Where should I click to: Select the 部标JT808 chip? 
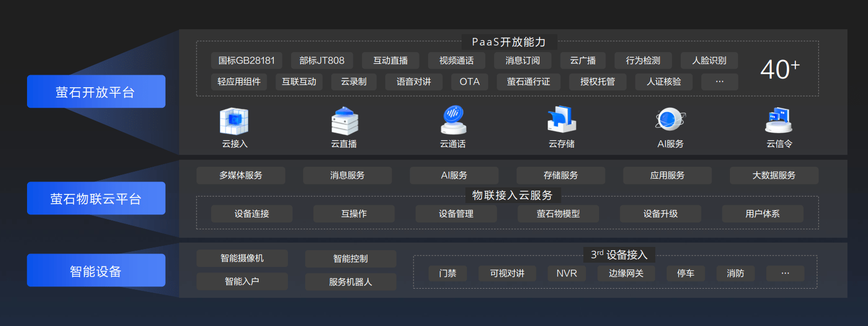pyautogui.click(x=322, y=61)
